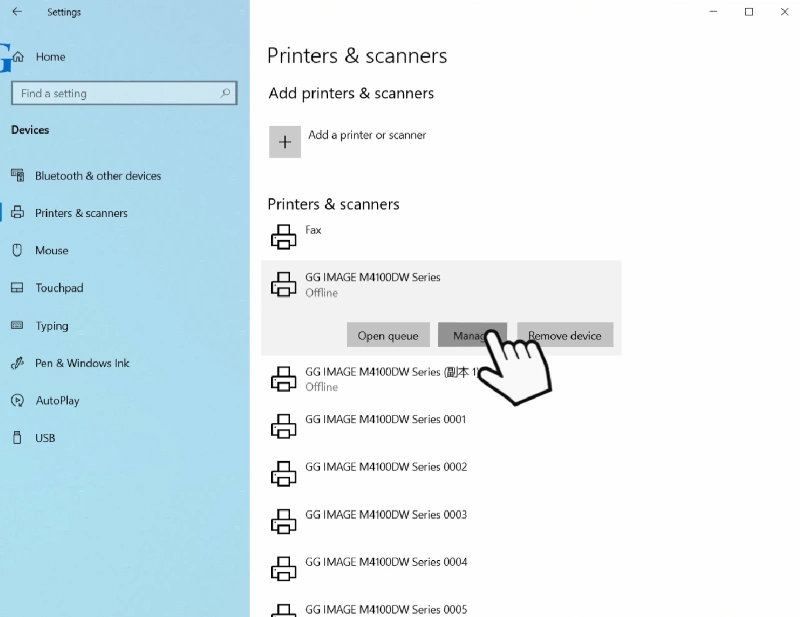This screenshot has width=800, height=617.
Task: Click the Remove device button
Action: [565, 336]
